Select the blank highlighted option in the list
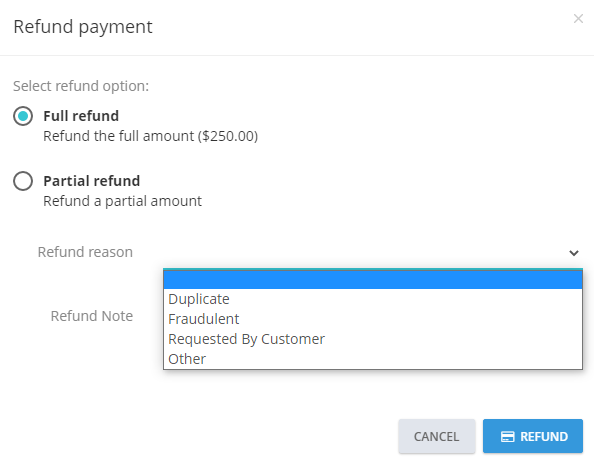The height and width of the screenshot is (462, 594). pyautogui.click(x=373, y=279)
